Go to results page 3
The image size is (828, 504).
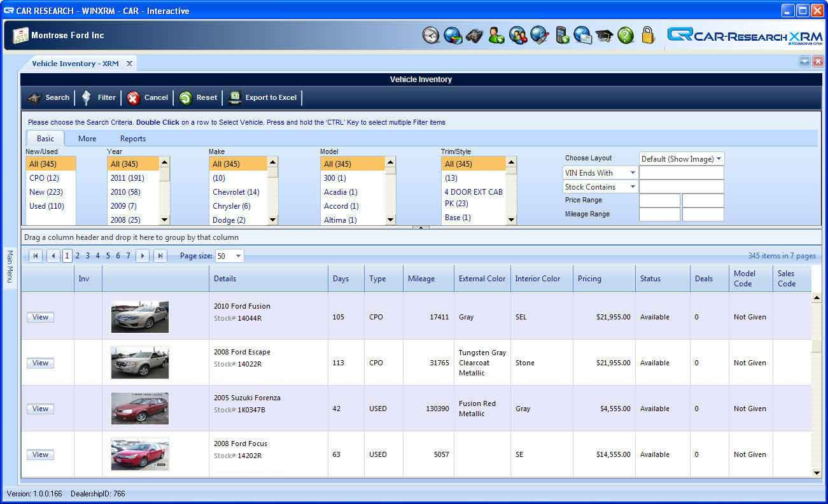point(88,256)
